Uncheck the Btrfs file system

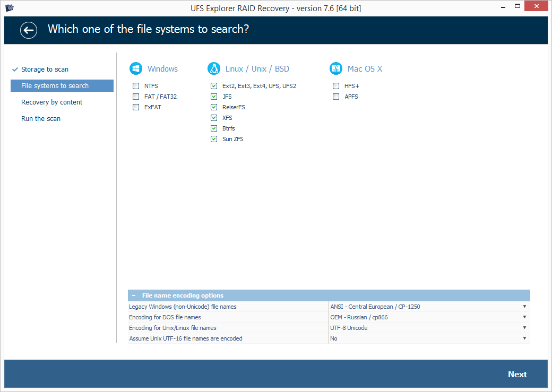(214, 128)
